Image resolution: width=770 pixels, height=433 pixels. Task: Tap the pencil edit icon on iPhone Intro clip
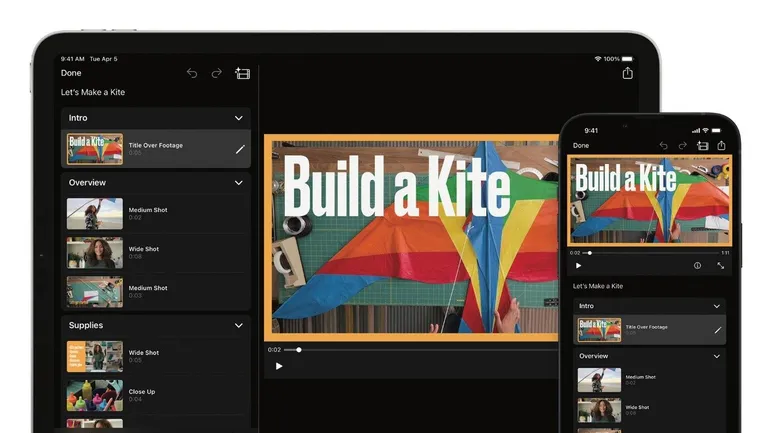click(x=717, y=330)
